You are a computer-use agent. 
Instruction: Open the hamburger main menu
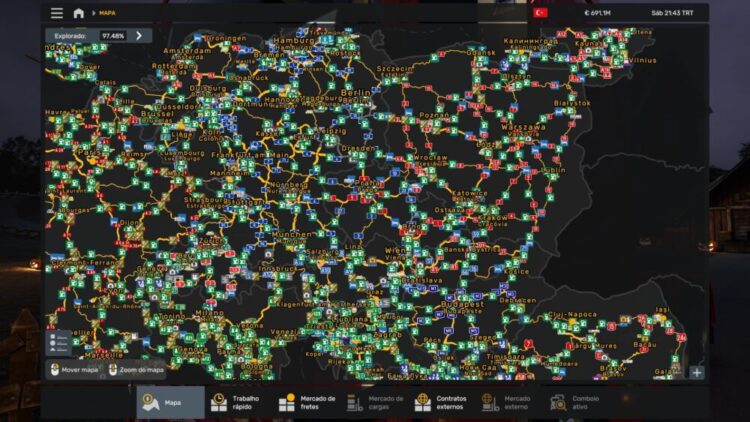pos(57,13)
